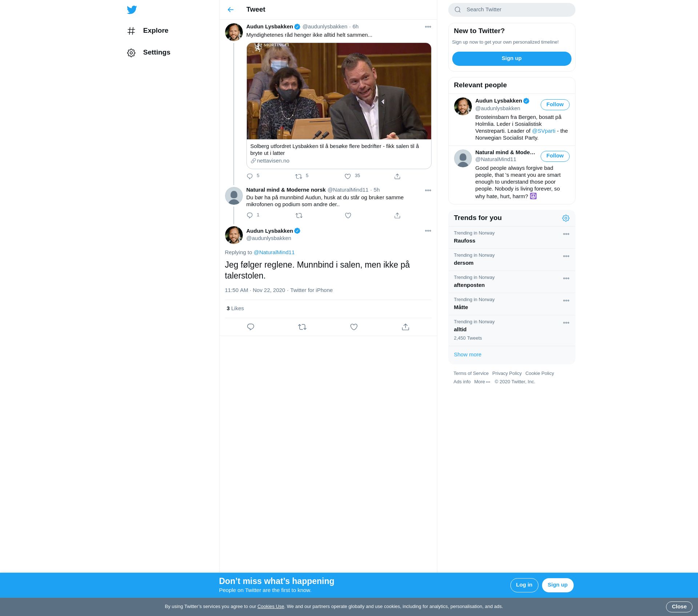The width and height of the screenshot is (698, 616).
Task: Go back using the arrow icon
Action: (x=230, y=10)
